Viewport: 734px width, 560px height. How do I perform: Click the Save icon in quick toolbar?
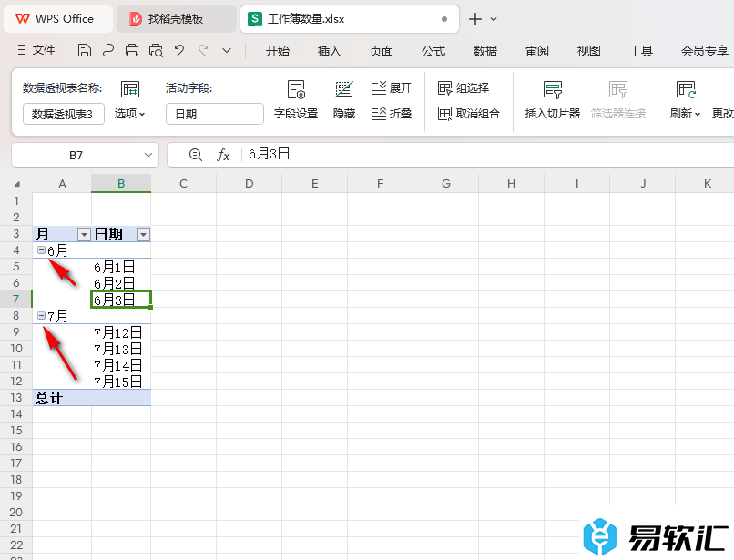tap(85, 50)
